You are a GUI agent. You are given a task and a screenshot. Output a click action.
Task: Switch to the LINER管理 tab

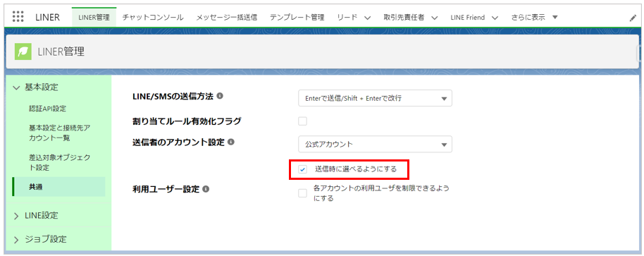[x=94, y=17]
